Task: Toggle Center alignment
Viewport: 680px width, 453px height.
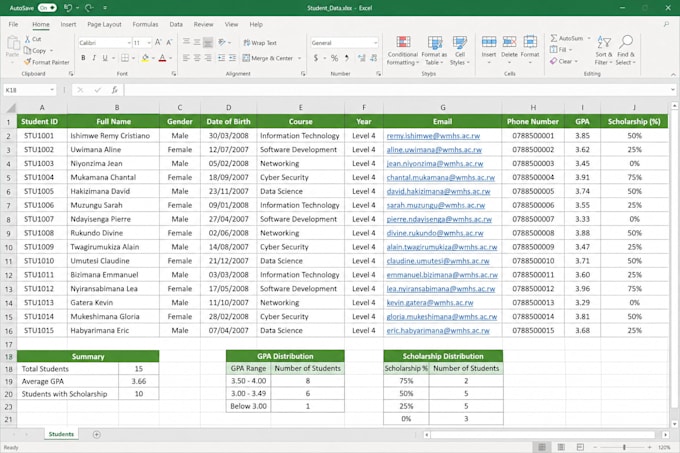Action: (197, 58)
